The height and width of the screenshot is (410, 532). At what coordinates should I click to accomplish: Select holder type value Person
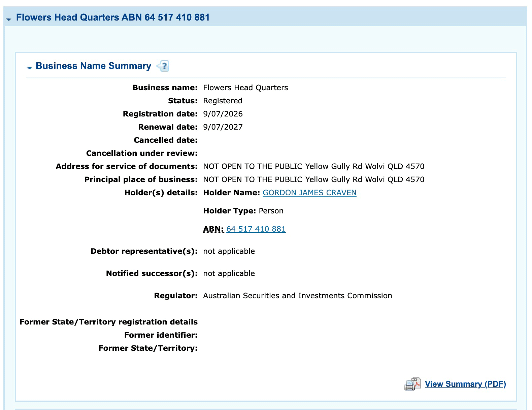tap(271, 211)
